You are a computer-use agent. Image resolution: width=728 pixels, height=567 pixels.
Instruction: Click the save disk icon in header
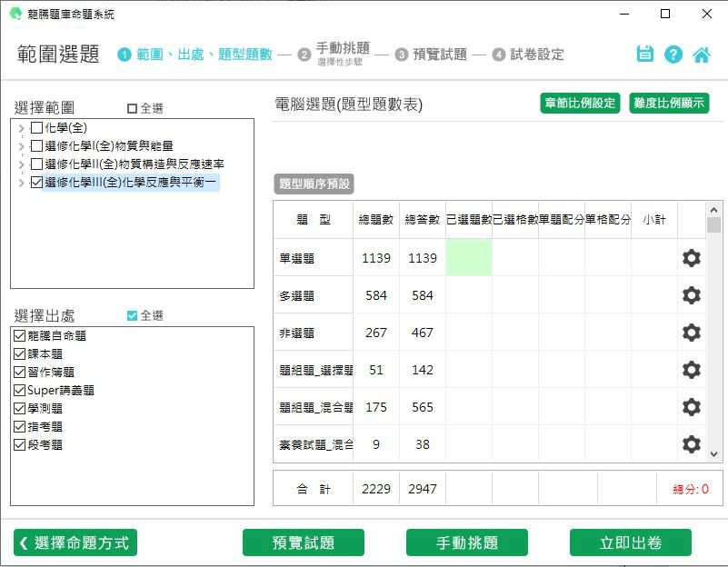(x=644, y=55)
